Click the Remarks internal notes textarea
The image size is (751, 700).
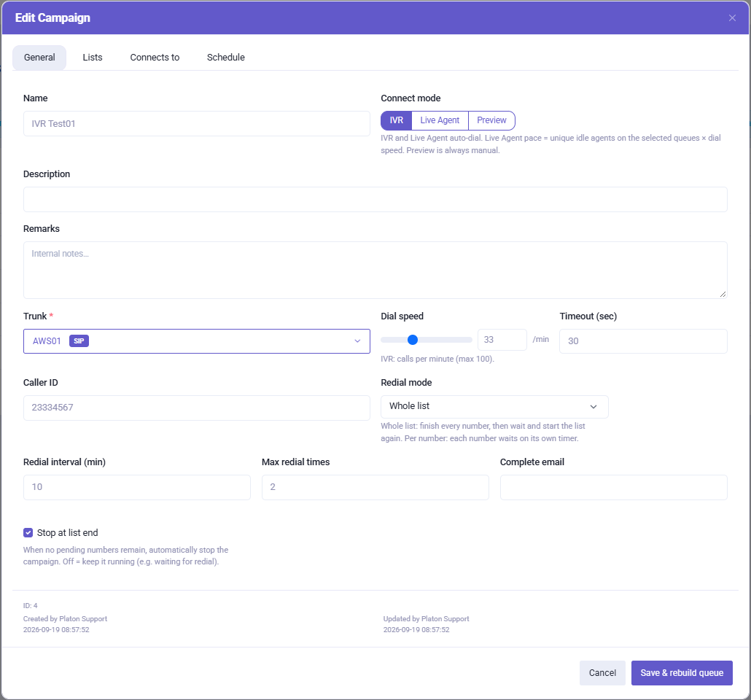375,271
